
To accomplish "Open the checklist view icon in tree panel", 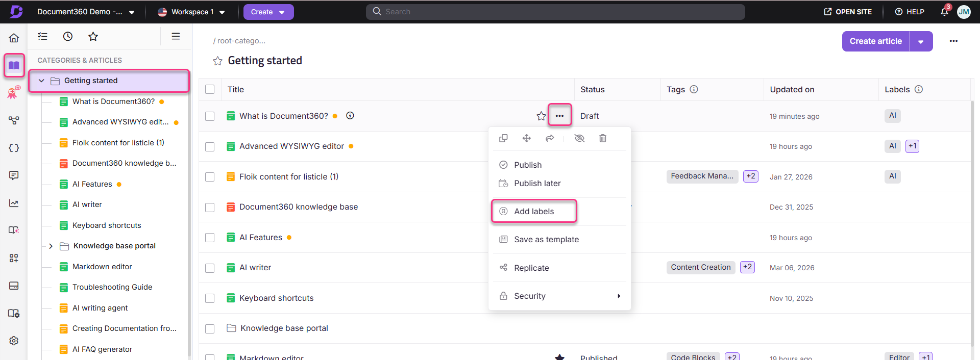I will click(x=43, y=36).
